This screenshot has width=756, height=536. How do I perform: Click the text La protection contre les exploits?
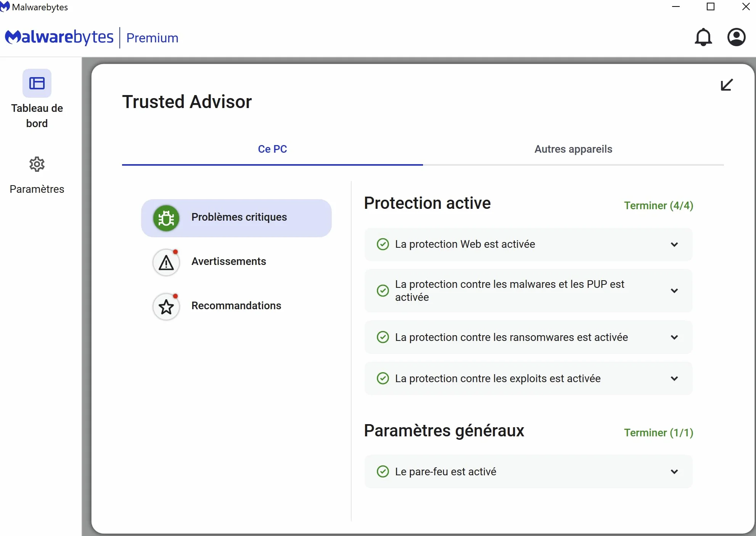(x=498, y=379)
